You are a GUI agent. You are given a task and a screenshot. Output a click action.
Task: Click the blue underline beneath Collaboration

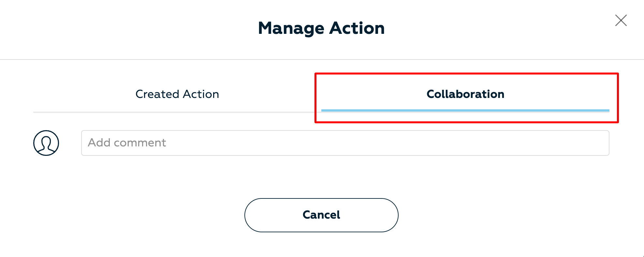click(465, 111)
